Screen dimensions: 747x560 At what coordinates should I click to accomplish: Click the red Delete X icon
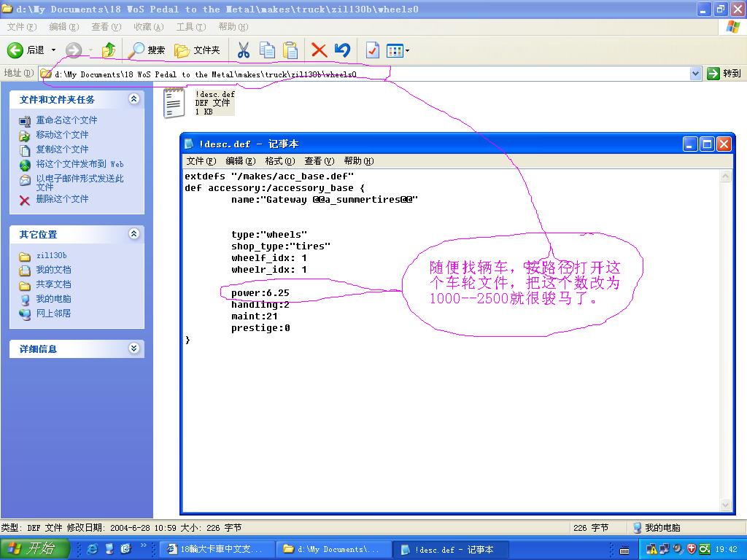tap(319, 50)
